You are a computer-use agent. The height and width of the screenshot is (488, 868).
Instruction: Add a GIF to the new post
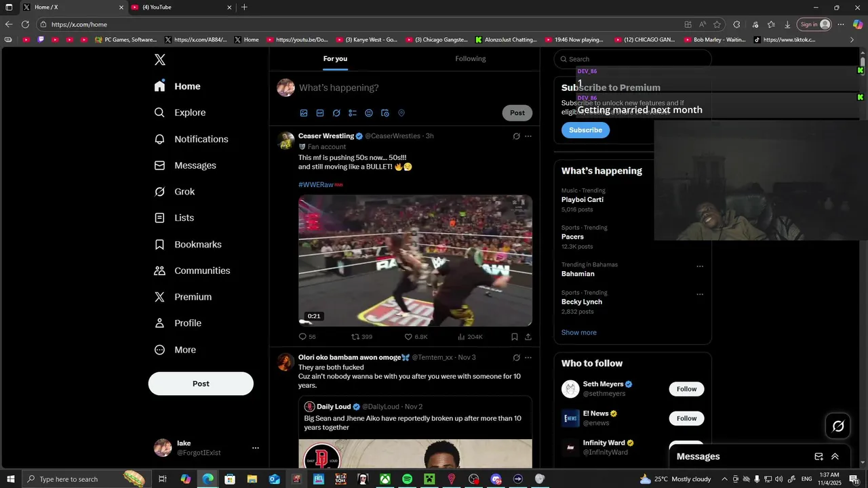320,113
